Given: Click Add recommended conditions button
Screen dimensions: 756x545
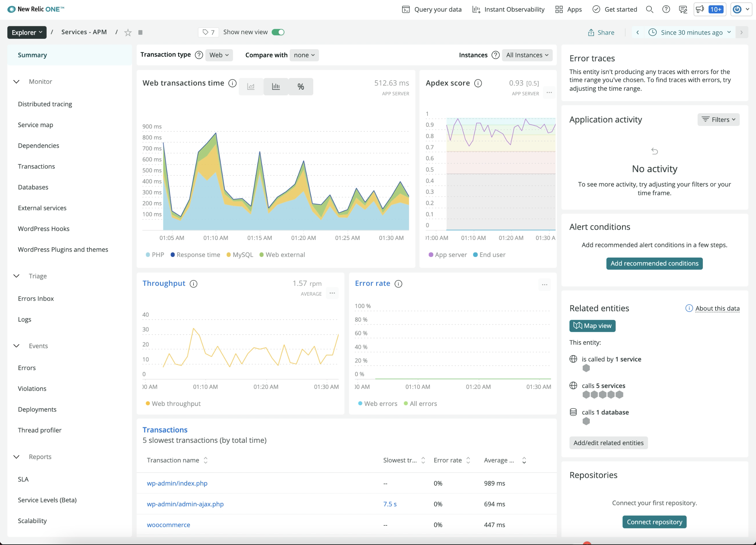Looking at the screenshot, I should [654, 264].
